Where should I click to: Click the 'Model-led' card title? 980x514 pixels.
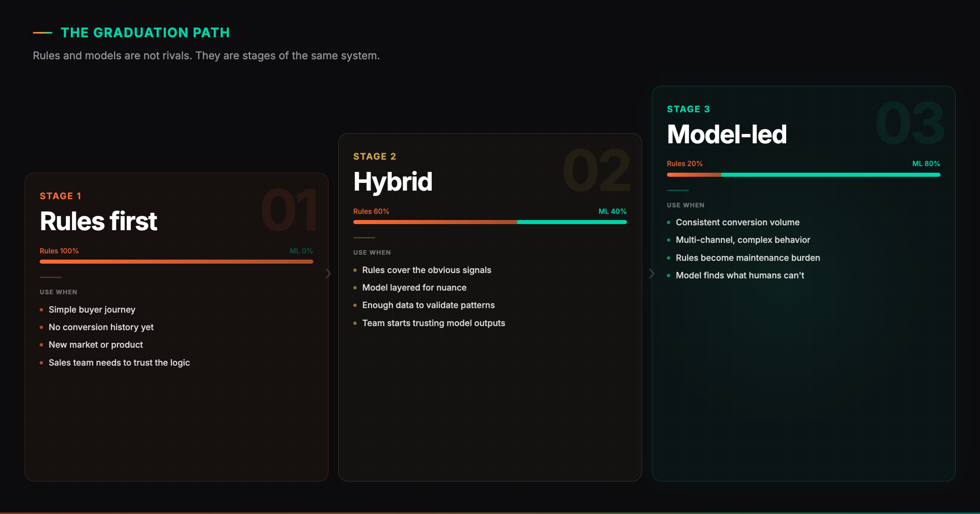click(x=727, y=135)
